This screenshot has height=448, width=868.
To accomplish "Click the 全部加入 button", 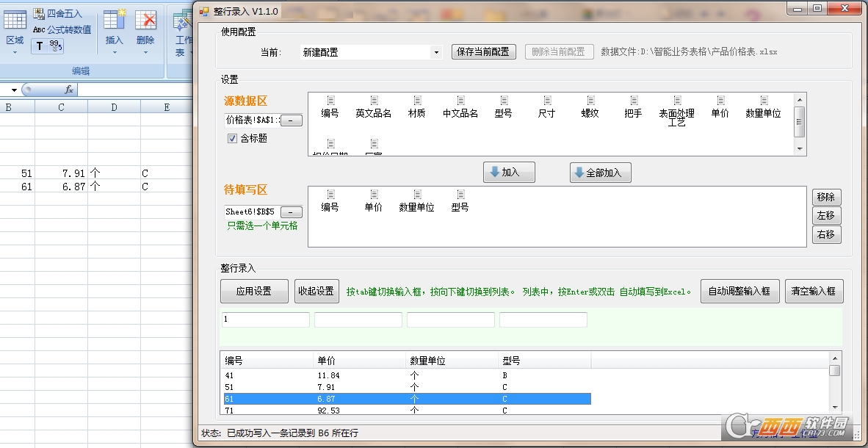I will click(x=601, y=173).
